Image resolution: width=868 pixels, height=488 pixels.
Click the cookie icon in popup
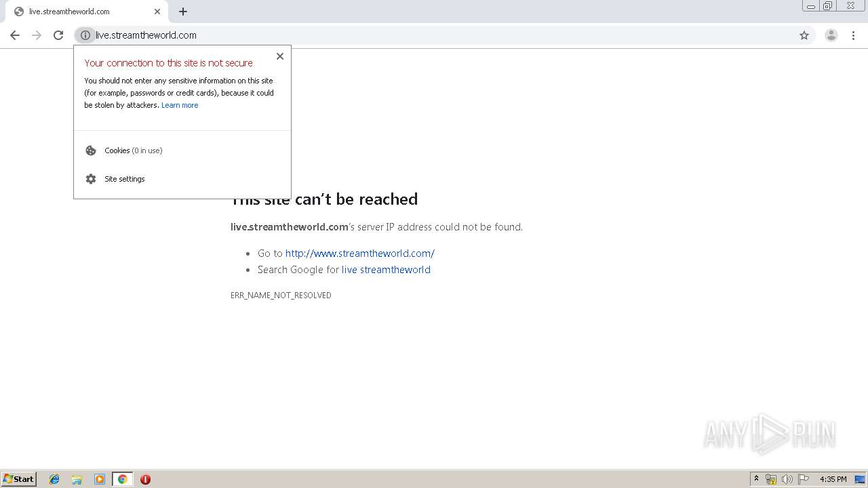(x=91, y=150)
